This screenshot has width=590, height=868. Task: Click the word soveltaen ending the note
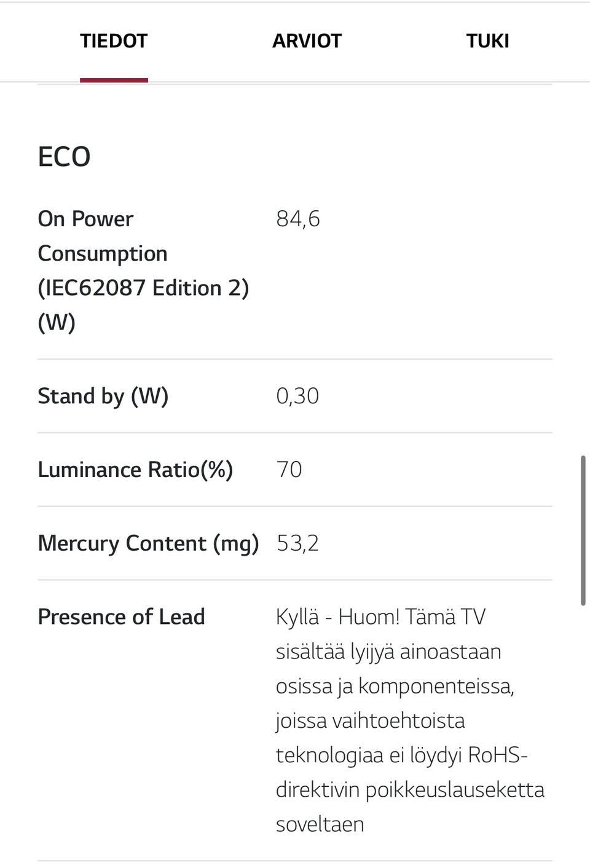pos(320,824)
